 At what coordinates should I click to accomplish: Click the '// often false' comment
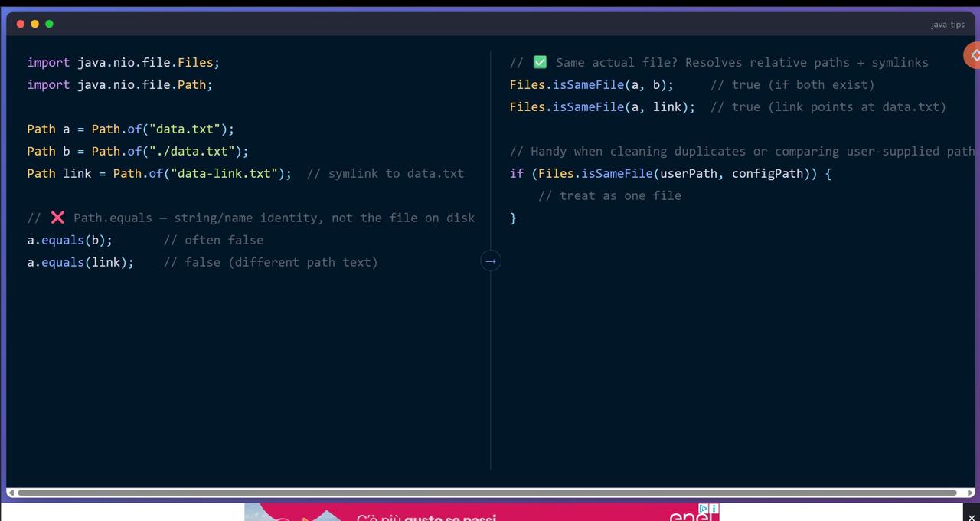(x=214, y=240)
